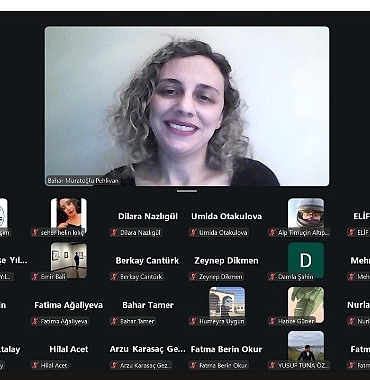Click Fatima Ağaliyeva's muted microphone icon
The height and width of the screenshot is (380, 370).
(35, 321)
